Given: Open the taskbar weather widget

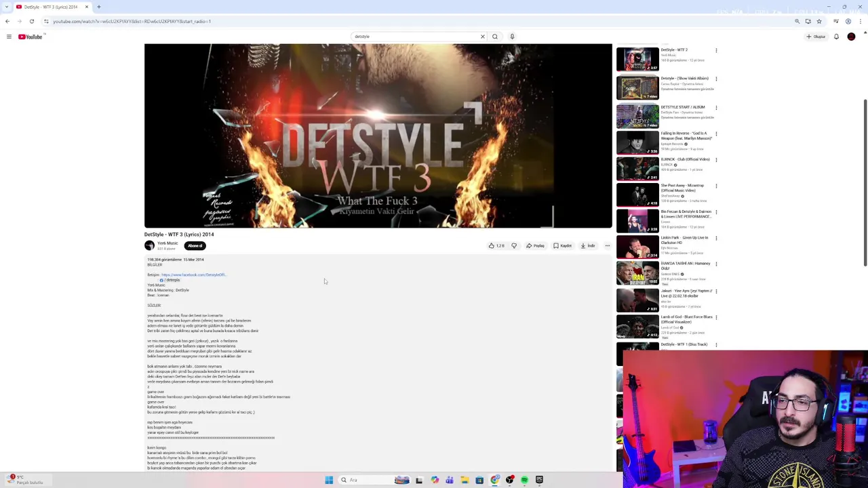Looking at the screenshot, I should point(26,480).
